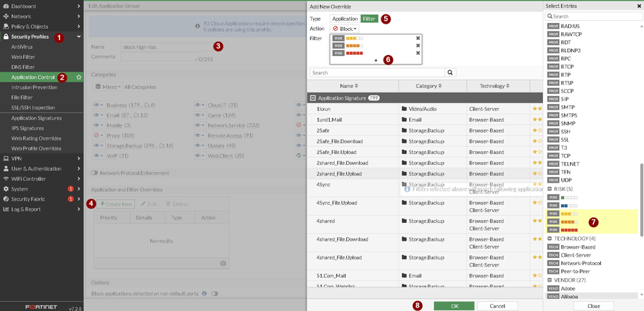
Task: Click the Network sidebar icon
Action: tap(6, 16)
